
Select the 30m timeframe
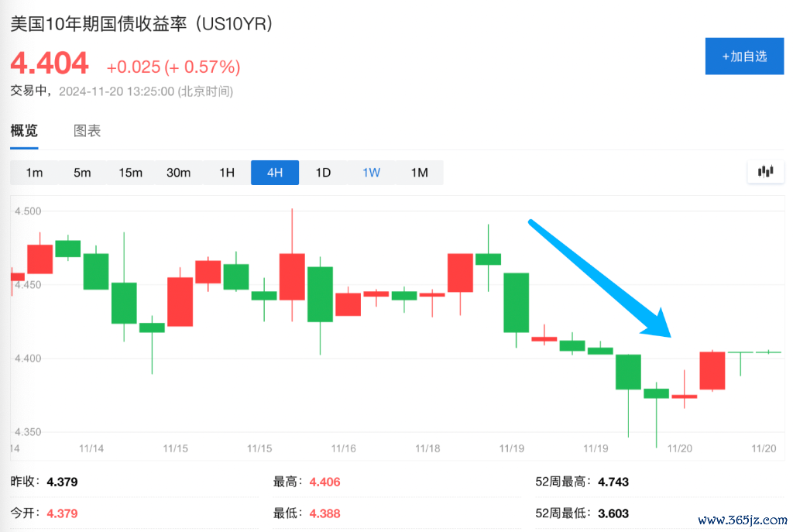(179, 173)
